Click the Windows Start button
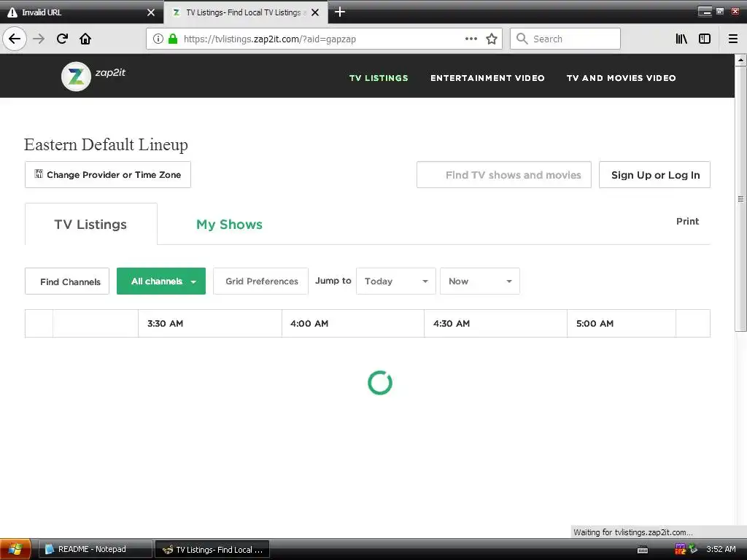 (x=16, y=549)
